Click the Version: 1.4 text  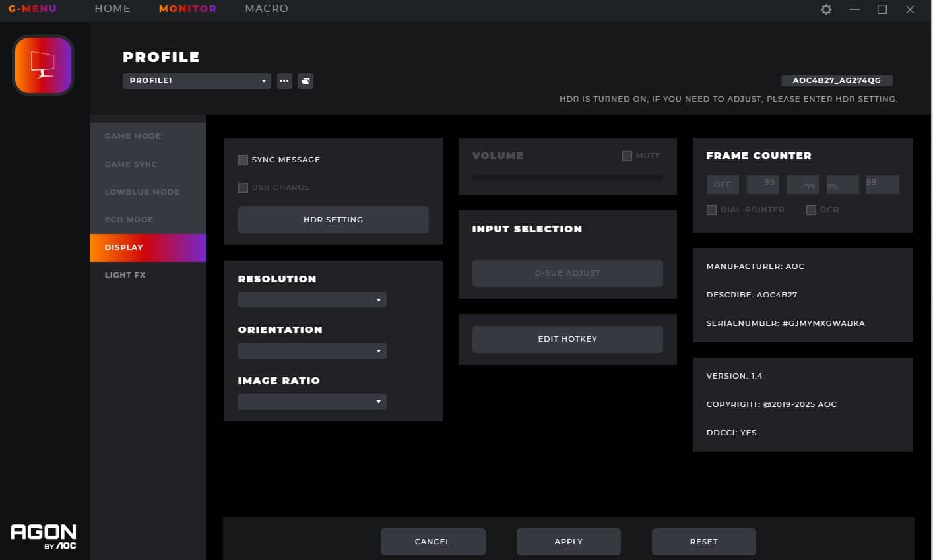734,376
